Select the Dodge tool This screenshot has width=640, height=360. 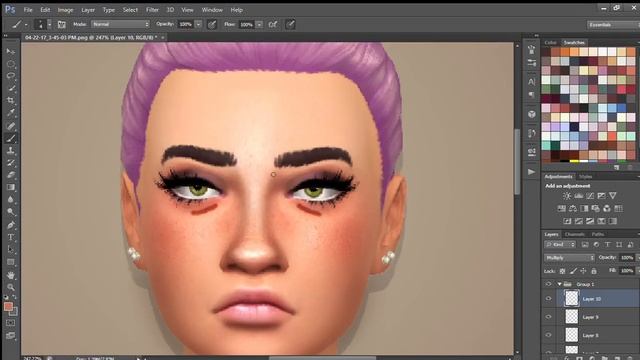click(11, 212)
